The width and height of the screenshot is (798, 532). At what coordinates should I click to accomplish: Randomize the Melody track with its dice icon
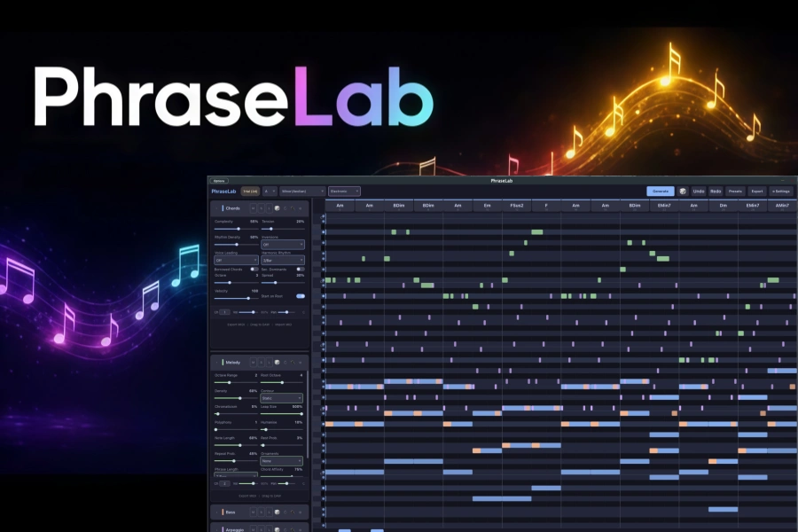pyautogui.click(x=277, y=363)
